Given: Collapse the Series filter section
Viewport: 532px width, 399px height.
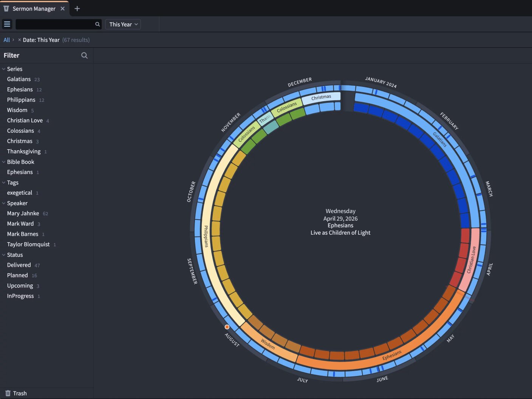Looking at the screenshot, I should (4, 69).
